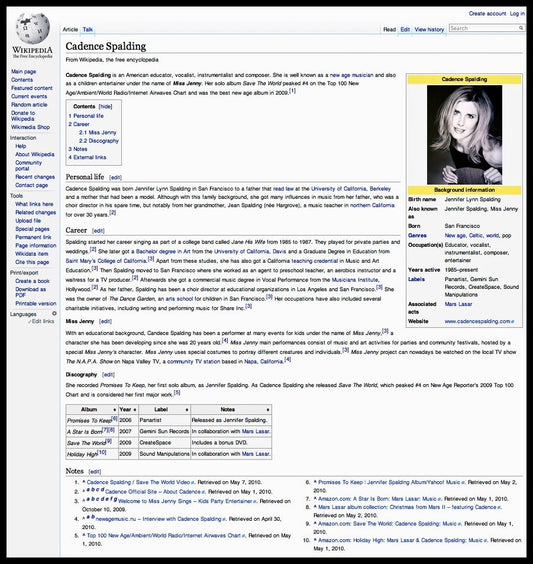Hide the Contents table via hide link
The image size is (533, 564).
click(105, 106)
